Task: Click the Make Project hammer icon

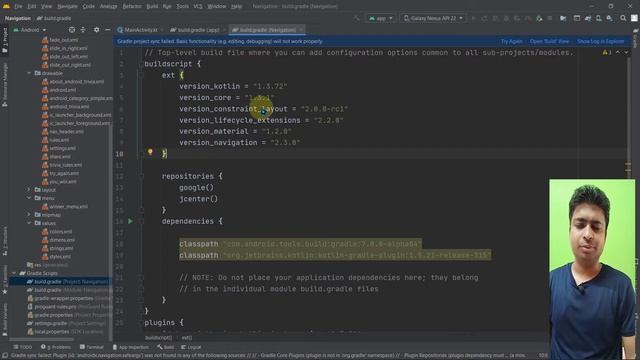Action: [x=357, y=18]
